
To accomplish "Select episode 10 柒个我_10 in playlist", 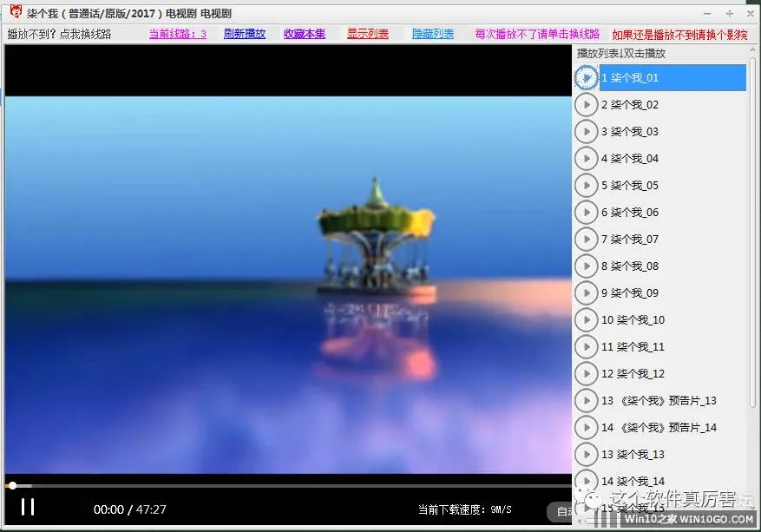I will (x=633, y=320).
